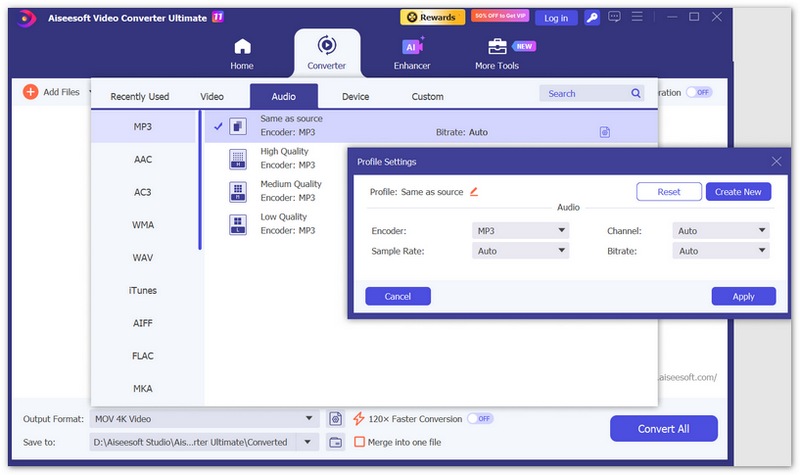Switch to the Device tab
The width and height of the screenshot is (800, 475).
click(356, 96)
